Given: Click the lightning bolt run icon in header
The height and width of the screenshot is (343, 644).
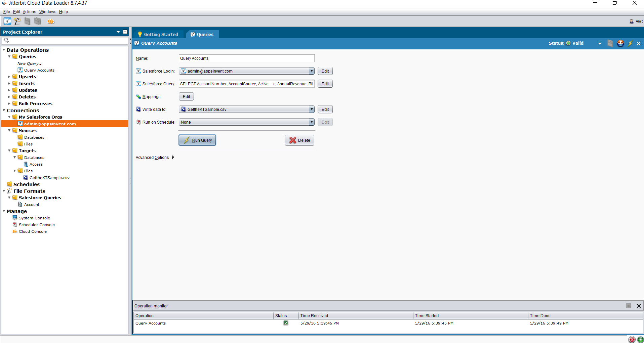Looking at the screenshot, I should point(630,43).
